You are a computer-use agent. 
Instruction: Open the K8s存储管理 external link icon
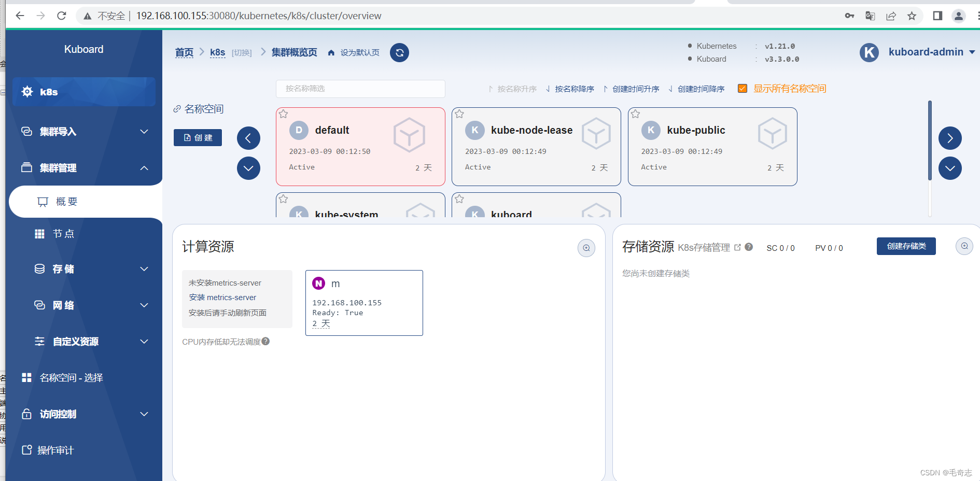738,247
